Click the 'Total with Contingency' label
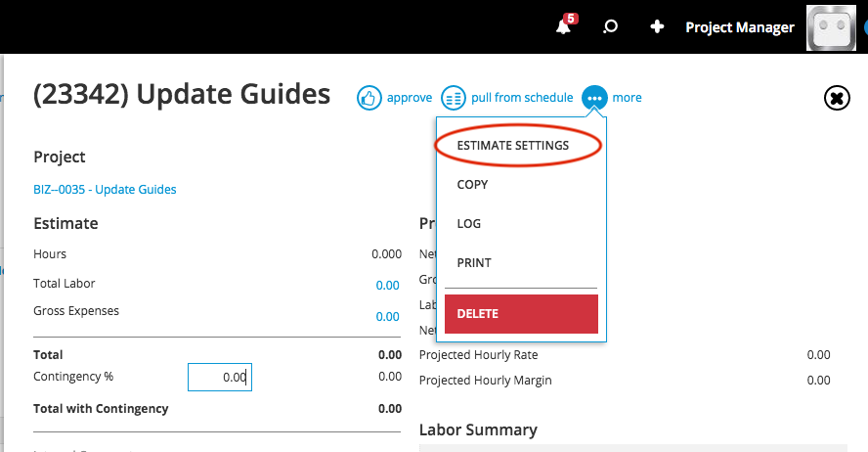 point(101,409)
